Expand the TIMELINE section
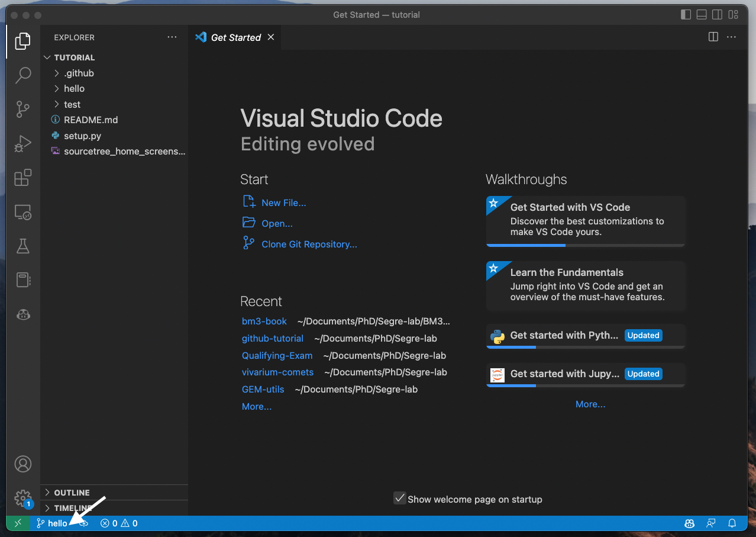The image size is (756, 537). click(x=114, y=508)
